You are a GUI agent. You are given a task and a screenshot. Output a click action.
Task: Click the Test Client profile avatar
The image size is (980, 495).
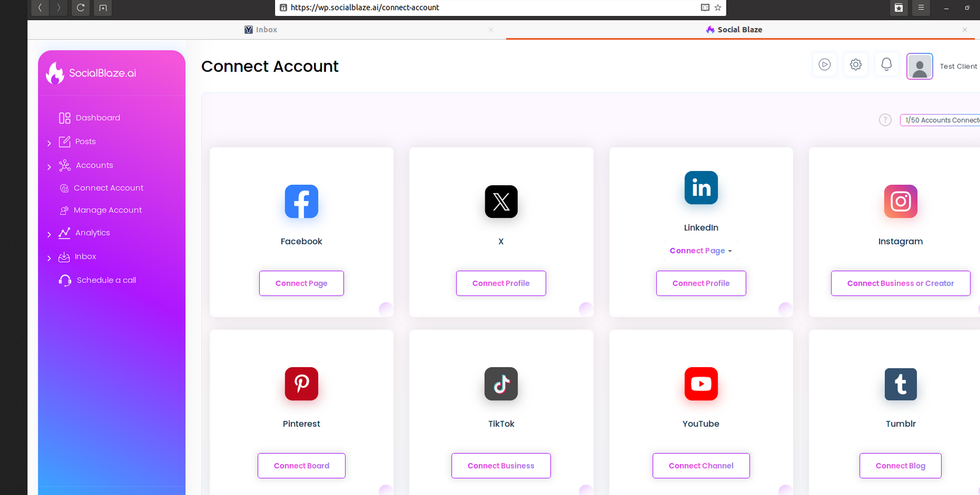(920, 67)
